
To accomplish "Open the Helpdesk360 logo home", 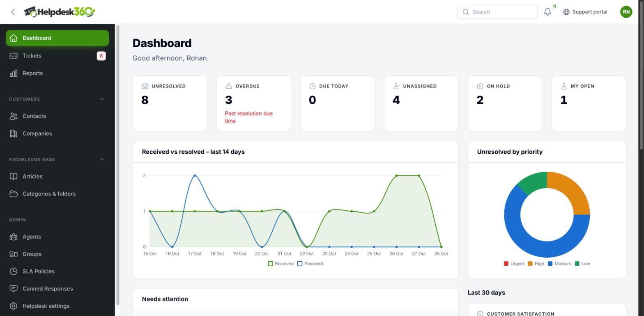I will (x=60, y=12).
